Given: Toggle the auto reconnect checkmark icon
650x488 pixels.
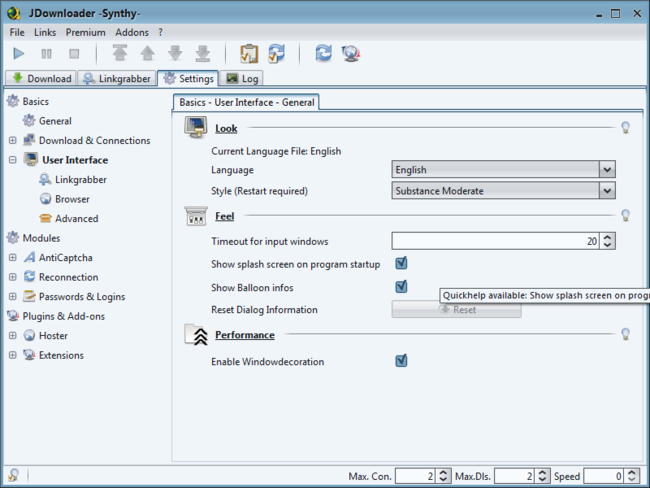Looking at the screenshot, I should pos(276,53).
